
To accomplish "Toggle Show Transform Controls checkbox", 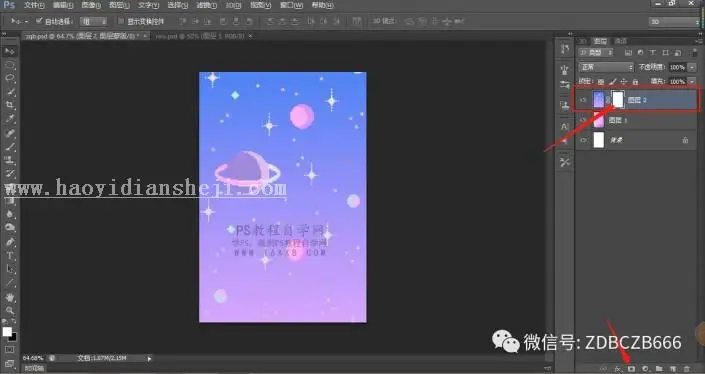I will pyautogui.click(x=120, y=21).
